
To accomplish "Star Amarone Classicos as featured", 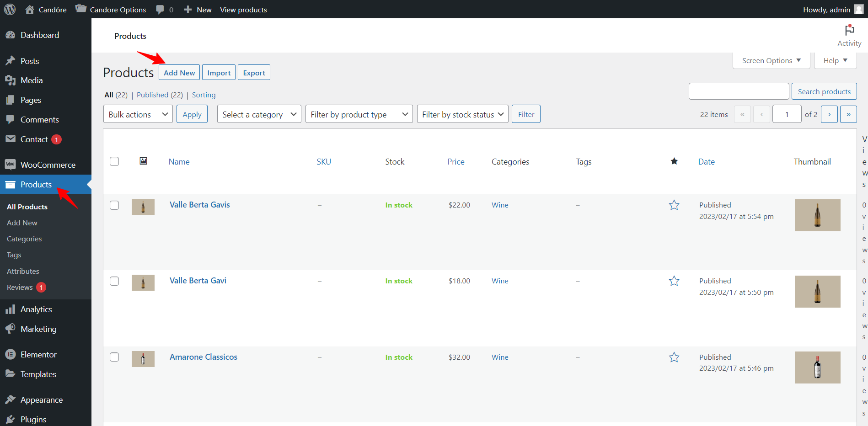I will click(x=674, y=357).
